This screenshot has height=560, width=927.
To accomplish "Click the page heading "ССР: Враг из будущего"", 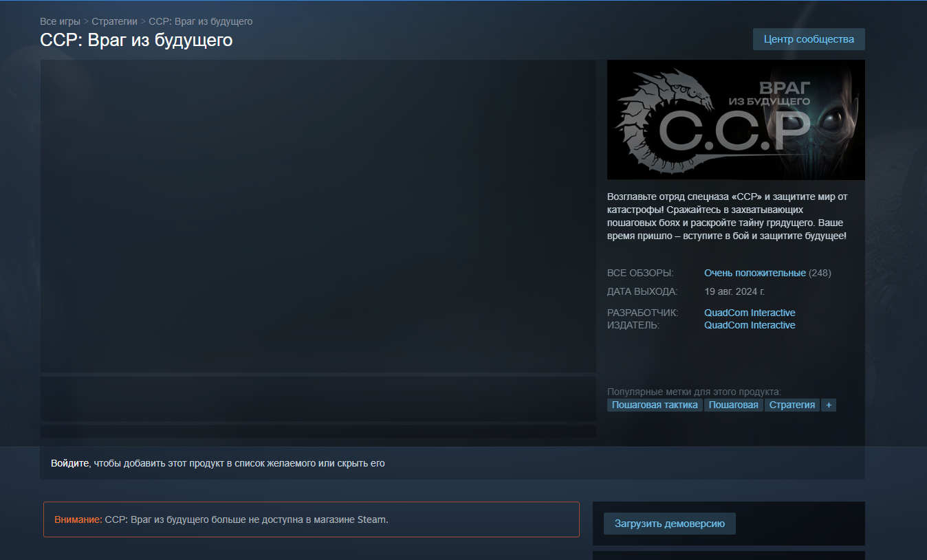I will [137, 41].
